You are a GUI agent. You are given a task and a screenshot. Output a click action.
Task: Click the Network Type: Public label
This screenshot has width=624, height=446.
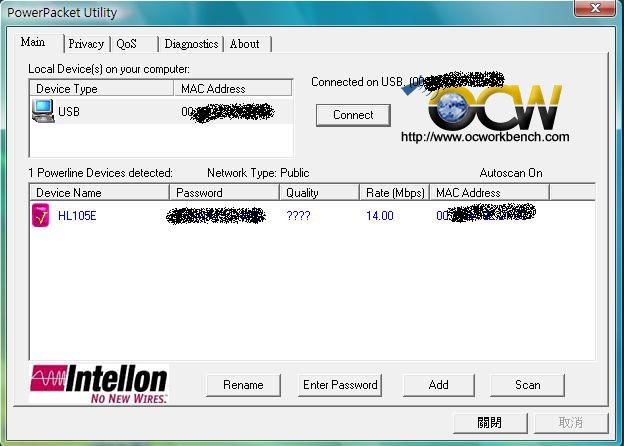click(x=258, y=173)
